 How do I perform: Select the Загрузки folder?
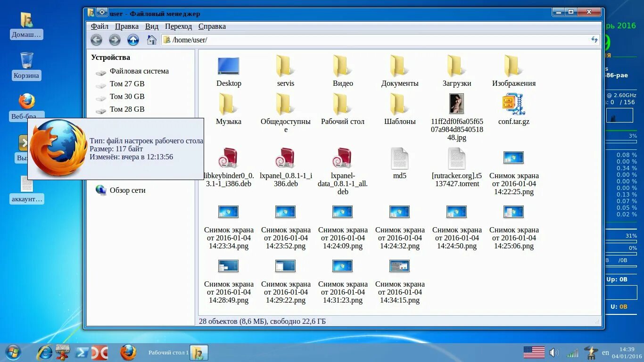click(x=457, y=72)
